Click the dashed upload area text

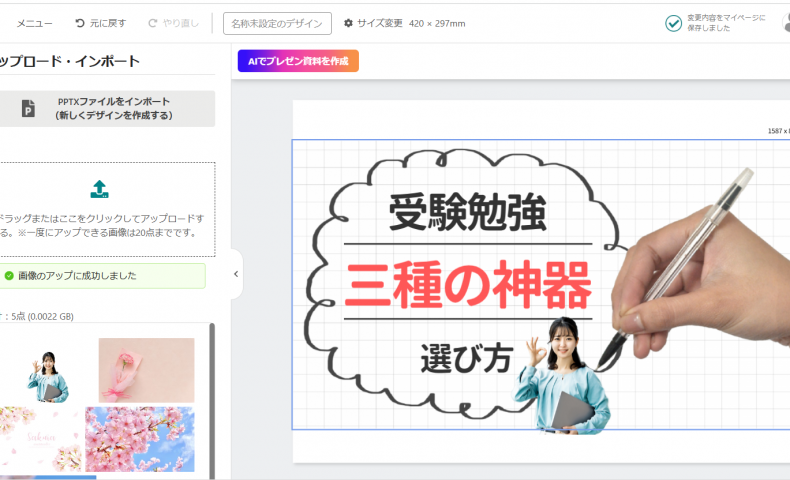pos(102,226)
